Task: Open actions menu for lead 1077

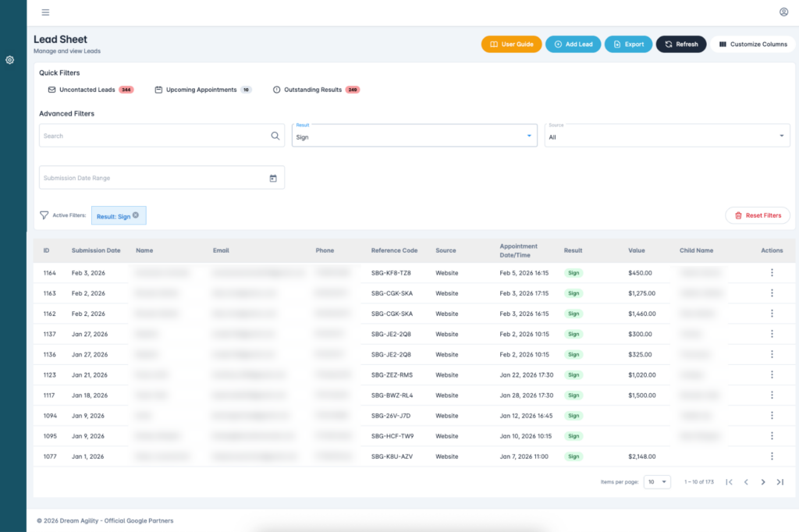Action: tap(772, 456)
